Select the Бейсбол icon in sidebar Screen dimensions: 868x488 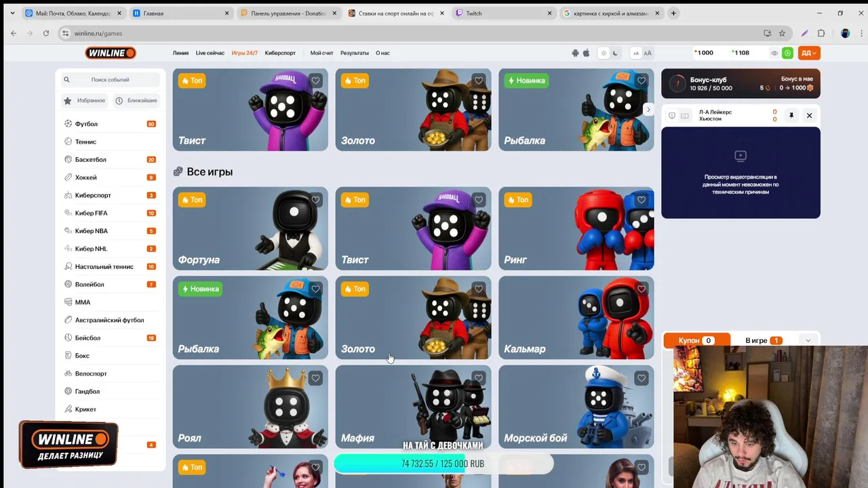coord(68,338)
